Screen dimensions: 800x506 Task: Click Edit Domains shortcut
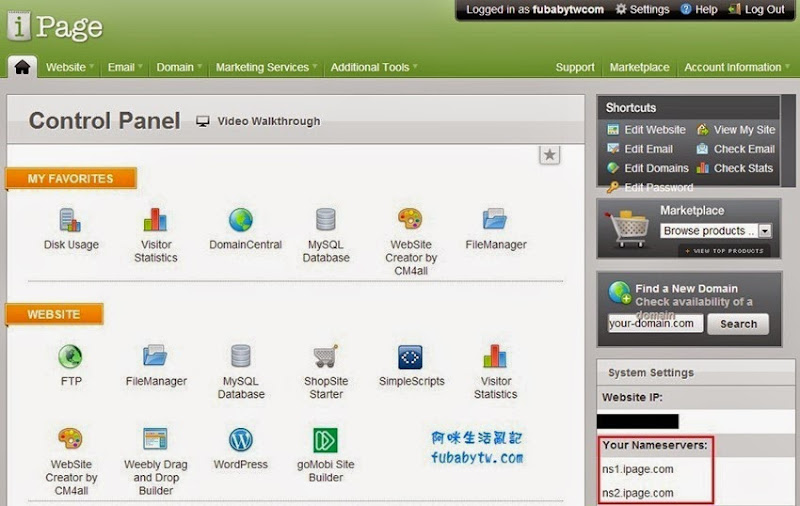[647, 168]
